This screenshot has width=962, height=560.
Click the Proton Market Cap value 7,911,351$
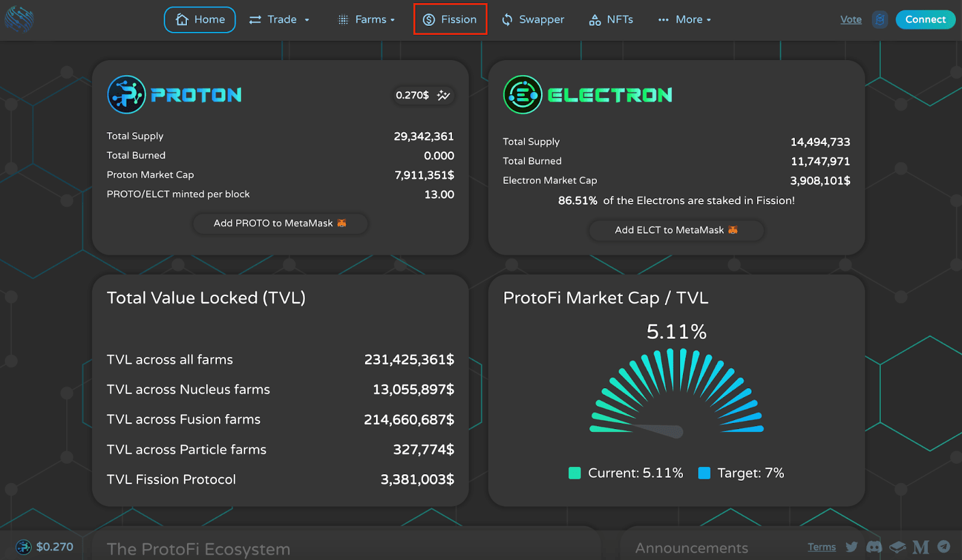[x=424, y=175]
